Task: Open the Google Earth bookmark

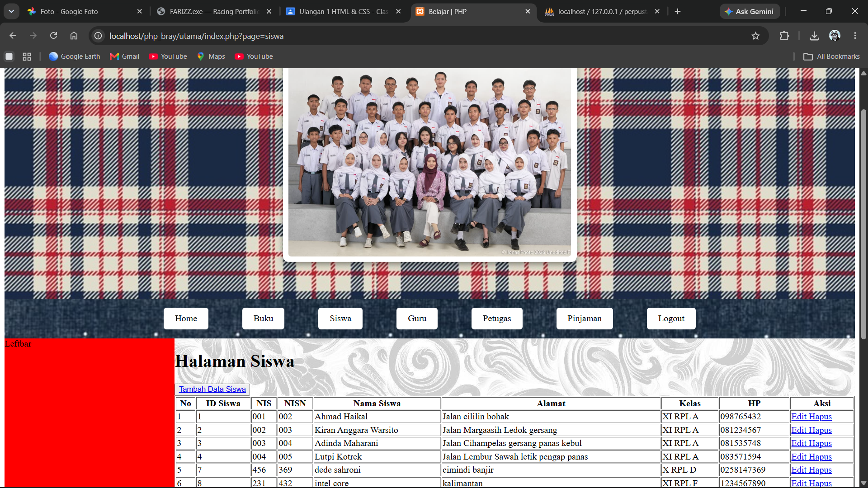Action: [75, 56]
